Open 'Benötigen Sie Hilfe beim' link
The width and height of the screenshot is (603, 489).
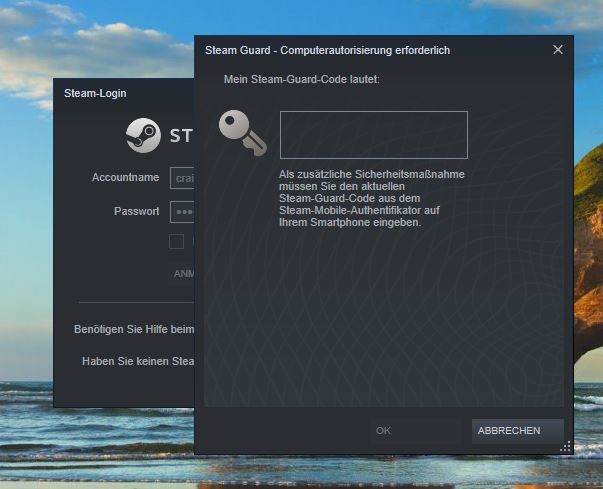pos(134,329)
